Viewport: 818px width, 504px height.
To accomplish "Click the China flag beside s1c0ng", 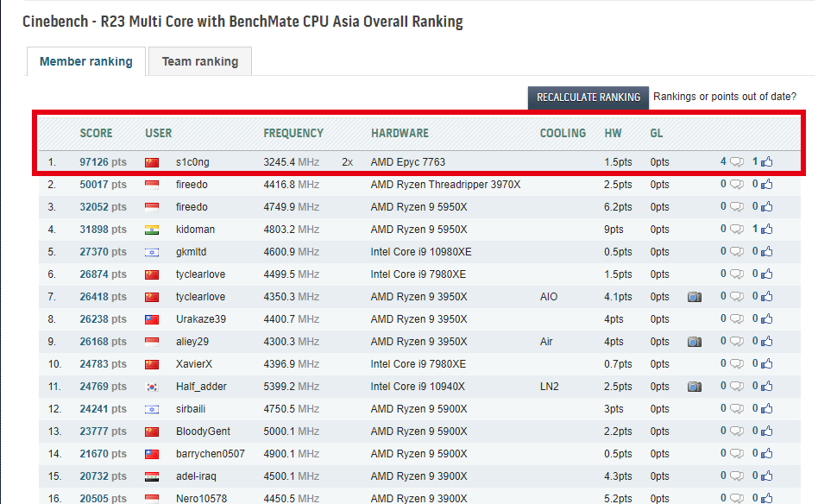I will point(152,162).
